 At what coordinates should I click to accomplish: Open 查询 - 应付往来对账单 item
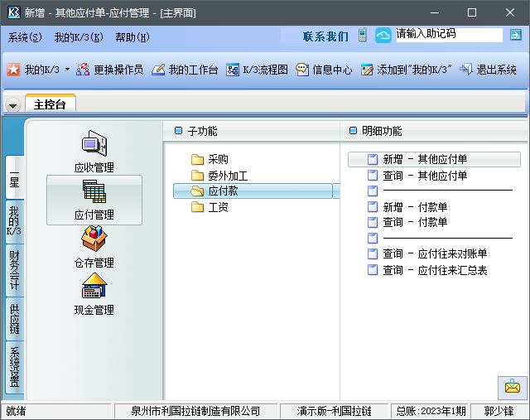[x=434, y=253]
